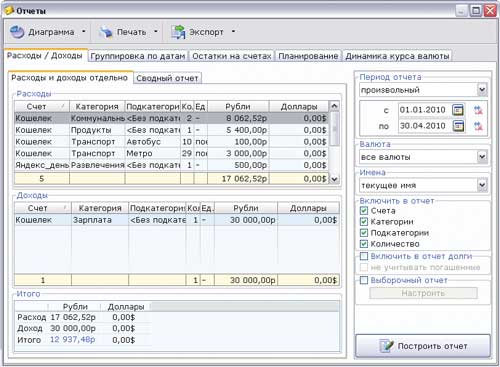
Task: Open the Экспорт dropdown arrow
Action: pyautogui.click(x=233, y=32)
